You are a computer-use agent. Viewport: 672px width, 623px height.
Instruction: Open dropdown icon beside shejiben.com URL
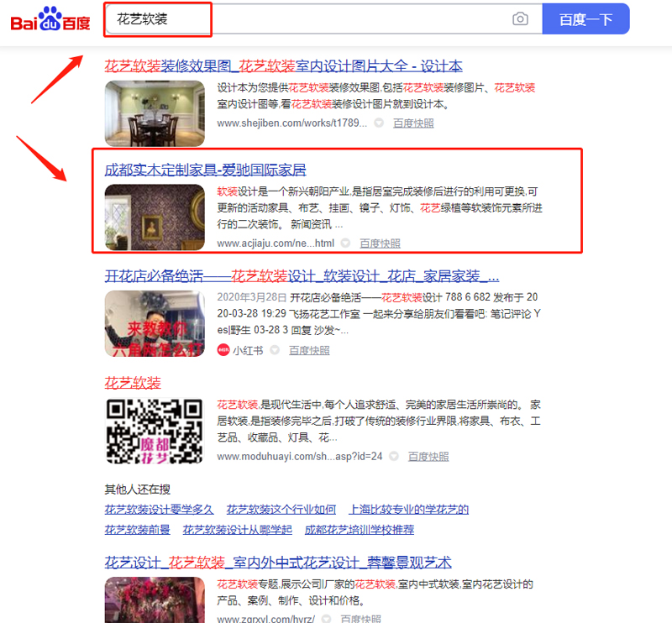coord(379,123)
